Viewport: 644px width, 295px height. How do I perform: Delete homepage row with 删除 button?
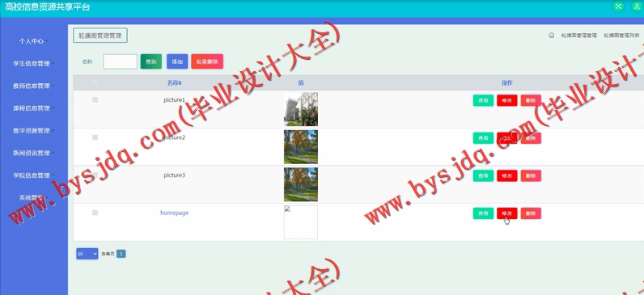coord(531,213)
